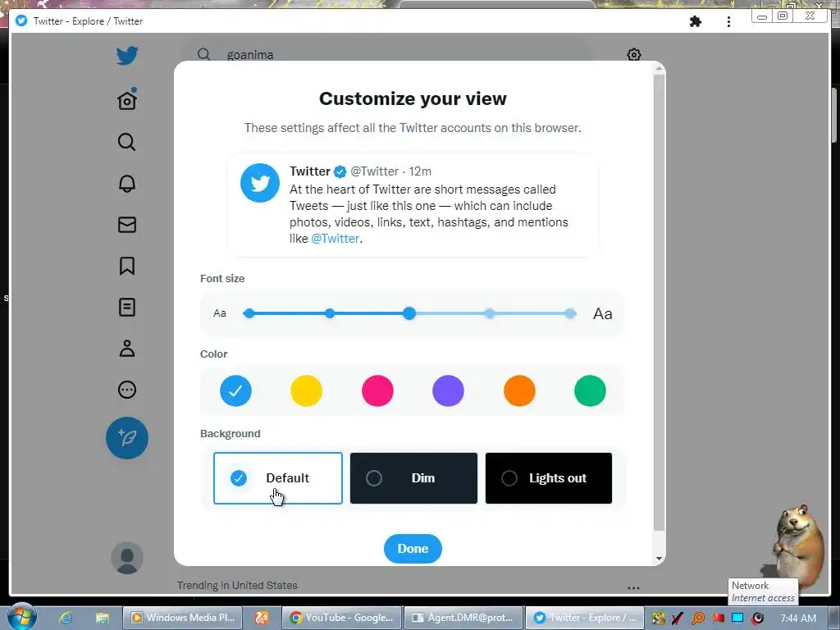The image size is (840, 630).
Task: Click the verified badge next to Twitter
Action: [x=340, y=171]
